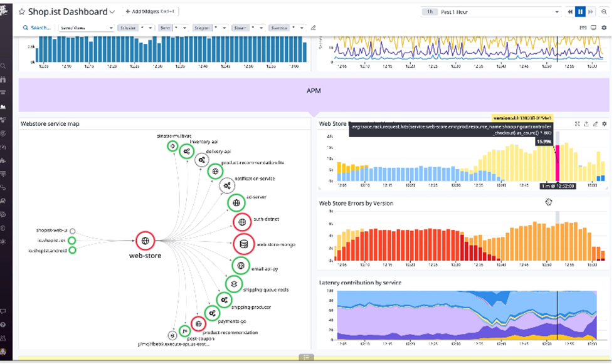Open the Web Store widget settings gear
The image size is (614, 364).
604,124
